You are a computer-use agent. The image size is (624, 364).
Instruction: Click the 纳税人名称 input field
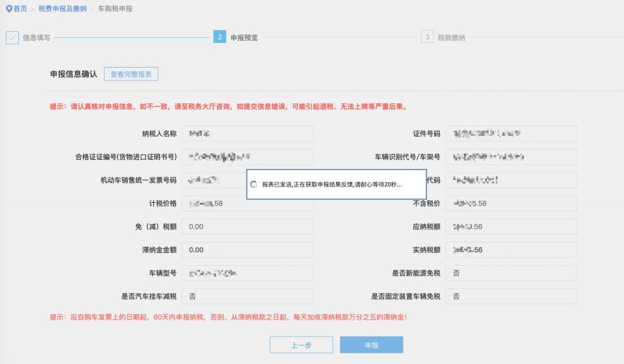tap(248, 134)
